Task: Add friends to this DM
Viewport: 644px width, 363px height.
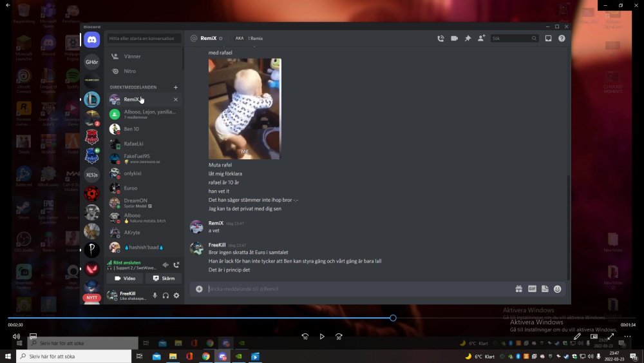Action: coord(481,38)
